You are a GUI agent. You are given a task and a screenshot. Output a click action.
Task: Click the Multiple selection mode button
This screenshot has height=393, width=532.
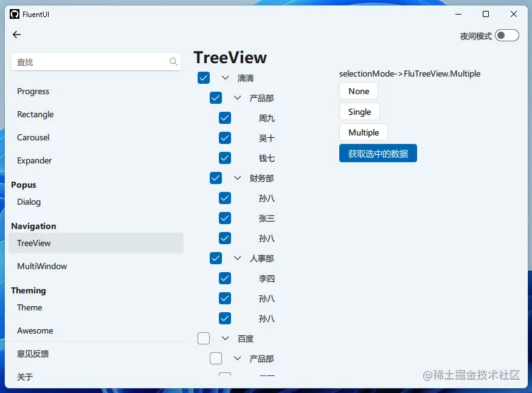pyautogui.click(x=363, y=132)
